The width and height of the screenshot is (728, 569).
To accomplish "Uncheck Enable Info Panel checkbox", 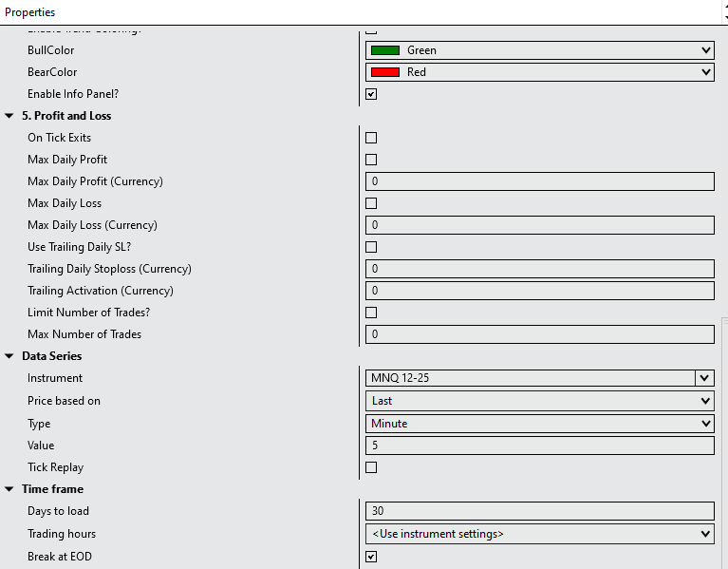I will pos(371,94).
